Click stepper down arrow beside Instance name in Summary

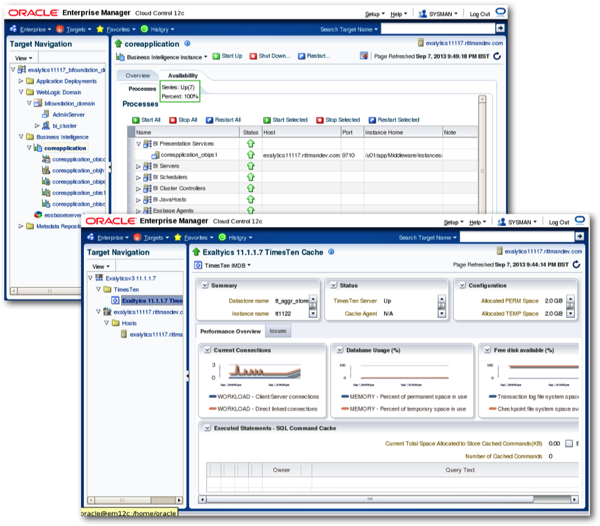click(313, 314)
